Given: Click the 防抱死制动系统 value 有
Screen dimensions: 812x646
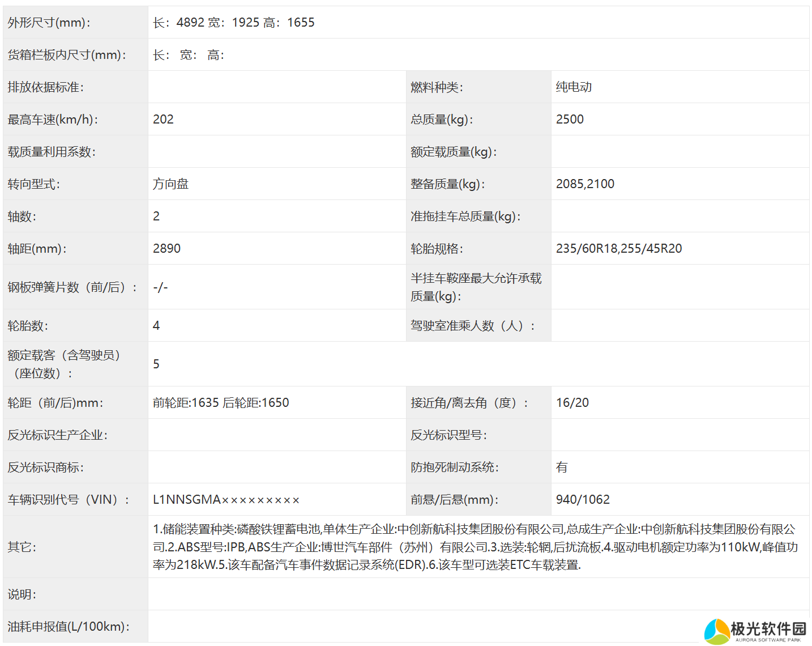Looking at the screenshot, I should tap(562, 467).
